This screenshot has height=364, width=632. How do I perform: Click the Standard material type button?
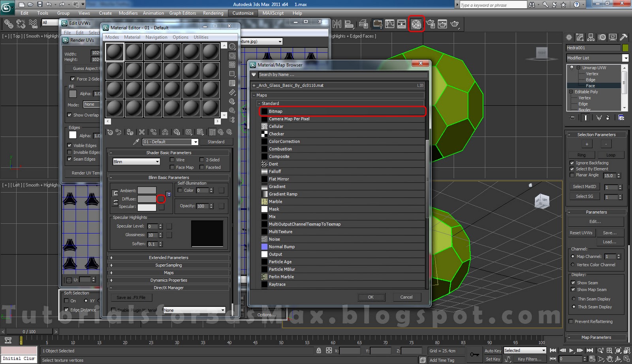216,142
